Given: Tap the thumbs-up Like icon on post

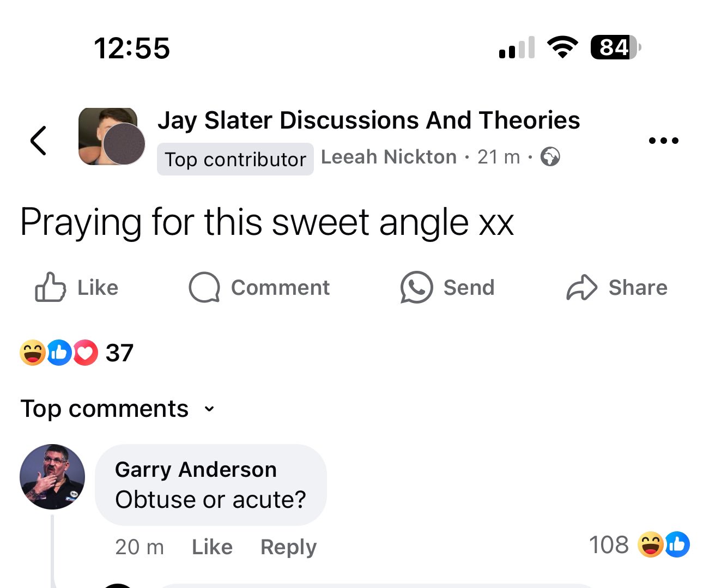Looking at the screenshot, I should click(50, 287).
